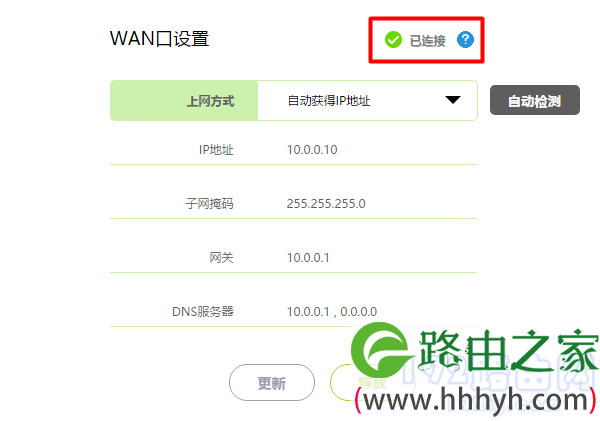
Task: Select the 自动获得IP地址 combo box
Action: 367,101
